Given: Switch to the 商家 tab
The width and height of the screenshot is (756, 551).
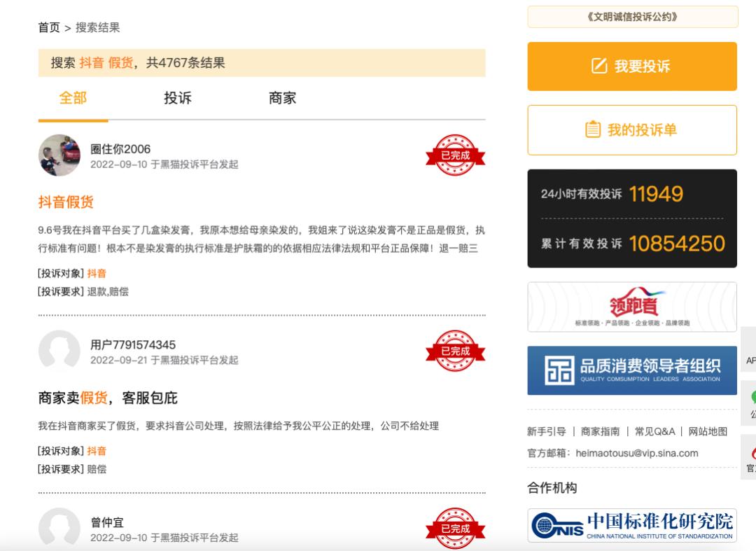Looking at the screenshot, I should pos(283,99).
